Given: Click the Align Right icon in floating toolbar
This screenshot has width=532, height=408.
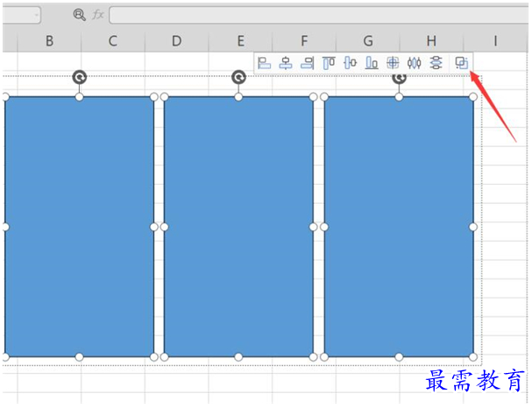Looking at the screenshot, I should [x=307, y=63].
